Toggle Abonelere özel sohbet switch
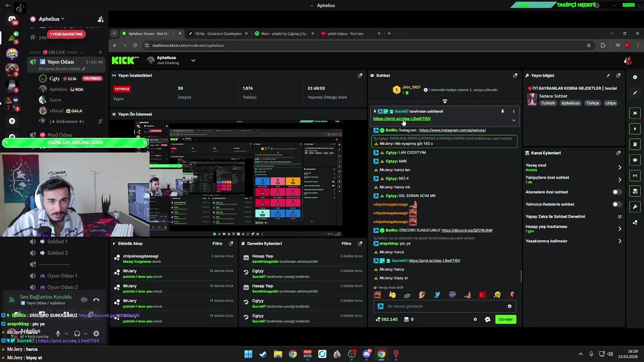 coord(616,192)
